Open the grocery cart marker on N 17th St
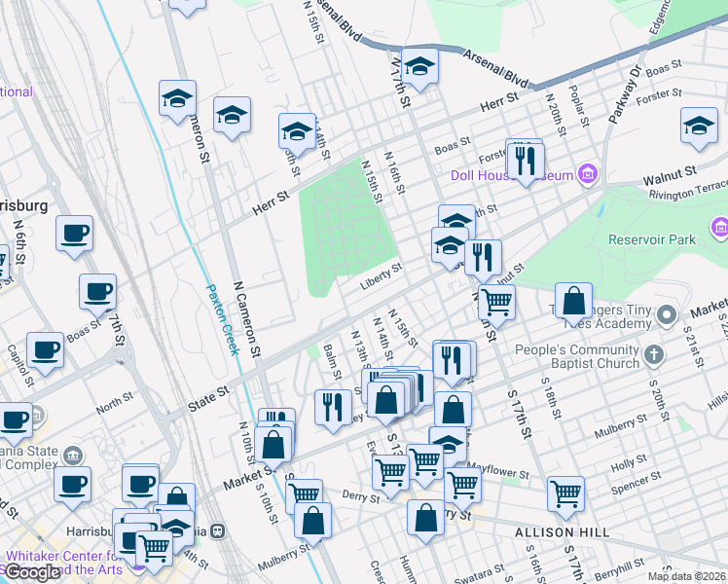This screenshot has height=584, width=728. (x=496, y=305)
